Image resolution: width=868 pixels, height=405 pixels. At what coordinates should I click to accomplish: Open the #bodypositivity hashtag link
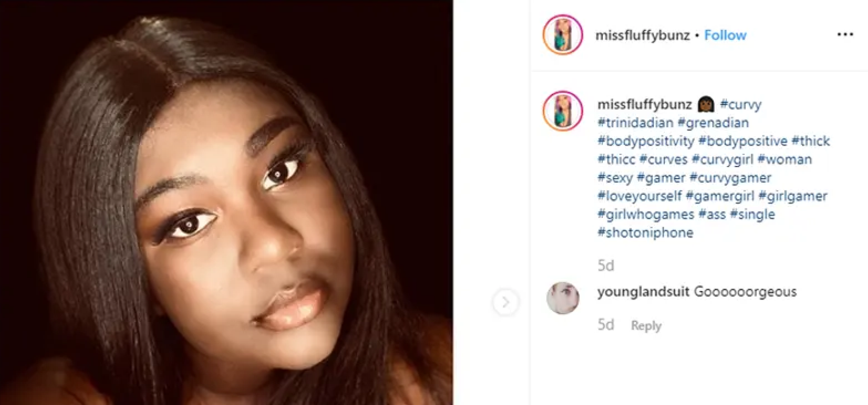645,141
